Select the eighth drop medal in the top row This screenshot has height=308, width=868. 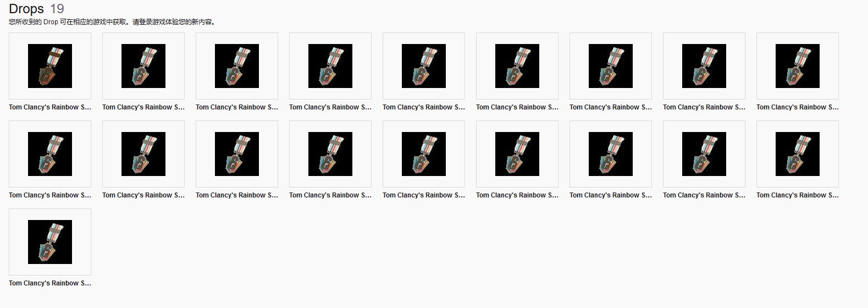(x=704, y=66)
